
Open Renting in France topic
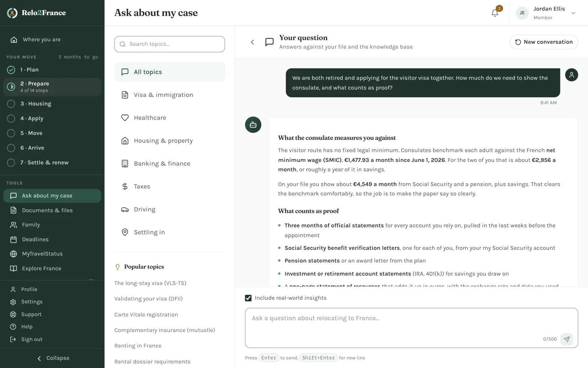(x=138, y=346)
